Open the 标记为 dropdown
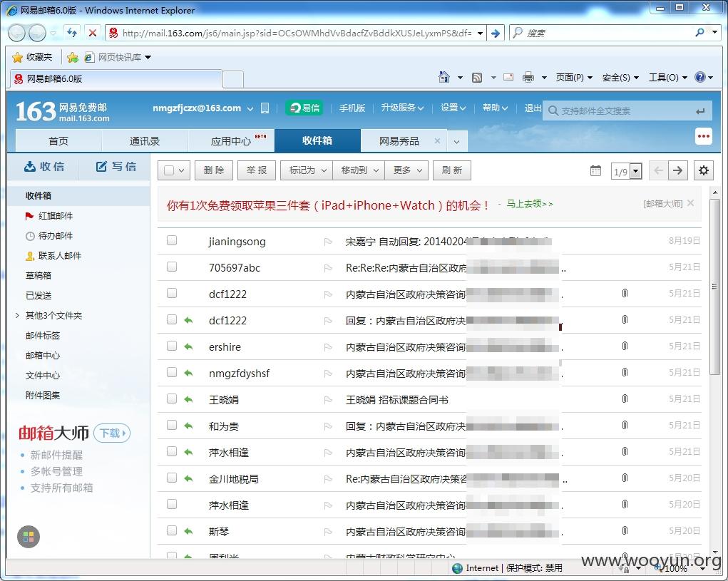 (307, 170)
